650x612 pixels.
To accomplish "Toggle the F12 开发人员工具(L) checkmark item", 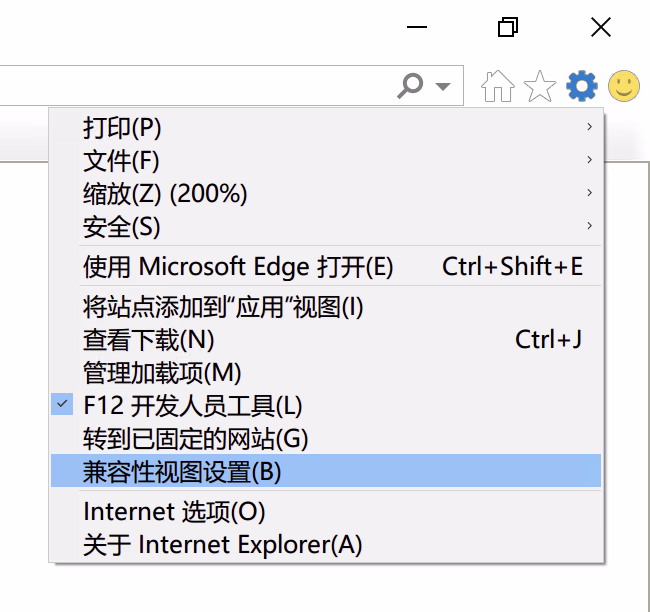I will pyautogui.click(x=192, y=406).
